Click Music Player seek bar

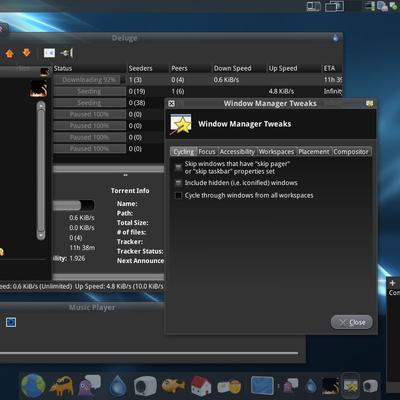(149, 353)
